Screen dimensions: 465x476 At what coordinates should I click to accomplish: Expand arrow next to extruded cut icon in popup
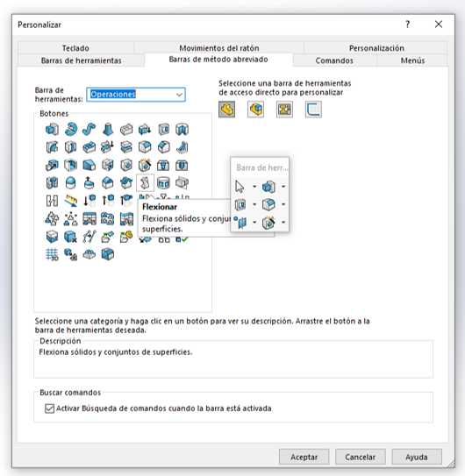point(254,204)
